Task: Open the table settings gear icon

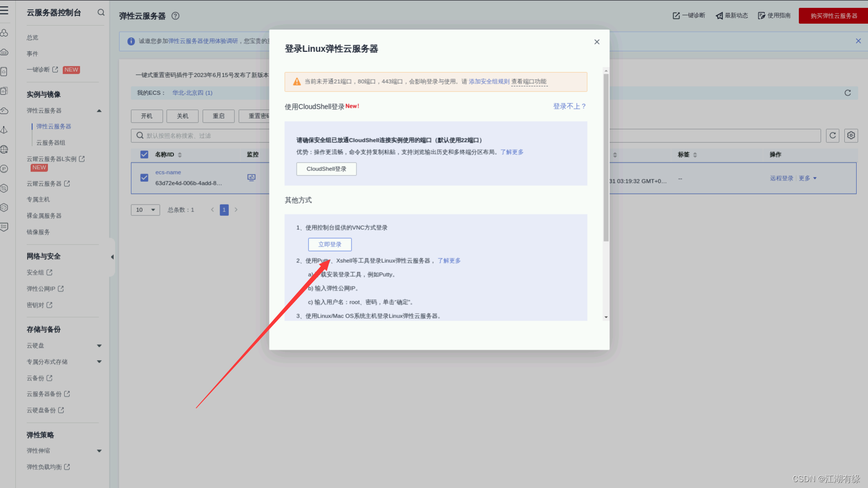Action: pos(851,135)
